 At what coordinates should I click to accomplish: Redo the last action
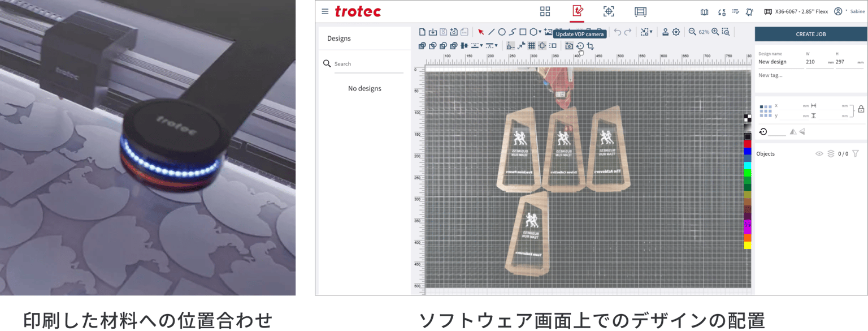pyautogui.click(x=628, y=32)
